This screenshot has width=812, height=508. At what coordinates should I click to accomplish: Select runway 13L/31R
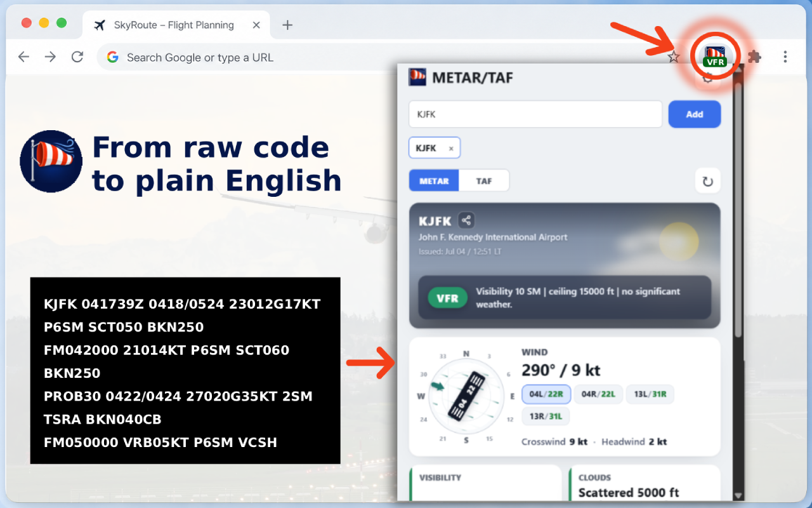(650, 394)
